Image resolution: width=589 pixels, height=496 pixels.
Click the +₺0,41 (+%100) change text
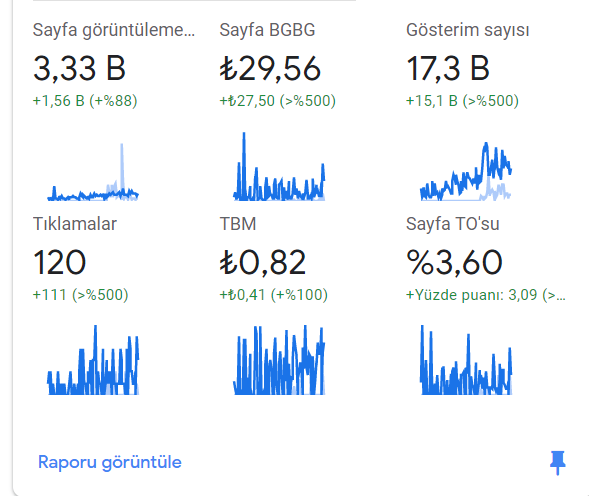click(x=273, y=295)
